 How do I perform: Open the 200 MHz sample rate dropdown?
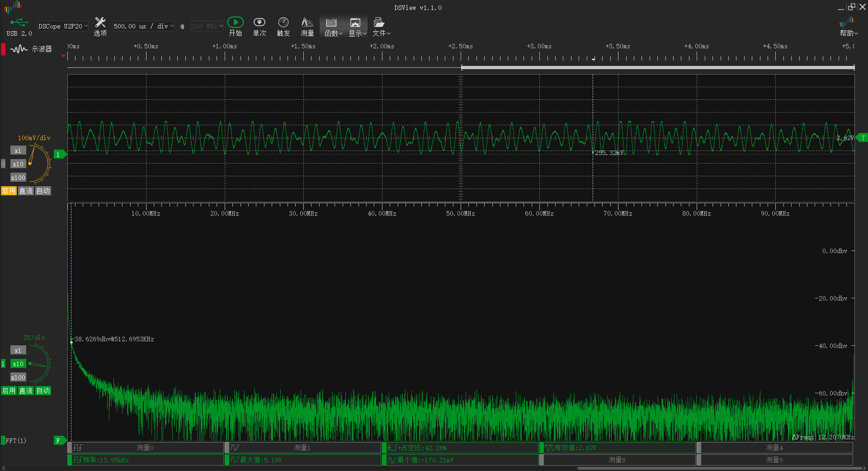pyautogui.click(x=207, y=26)
